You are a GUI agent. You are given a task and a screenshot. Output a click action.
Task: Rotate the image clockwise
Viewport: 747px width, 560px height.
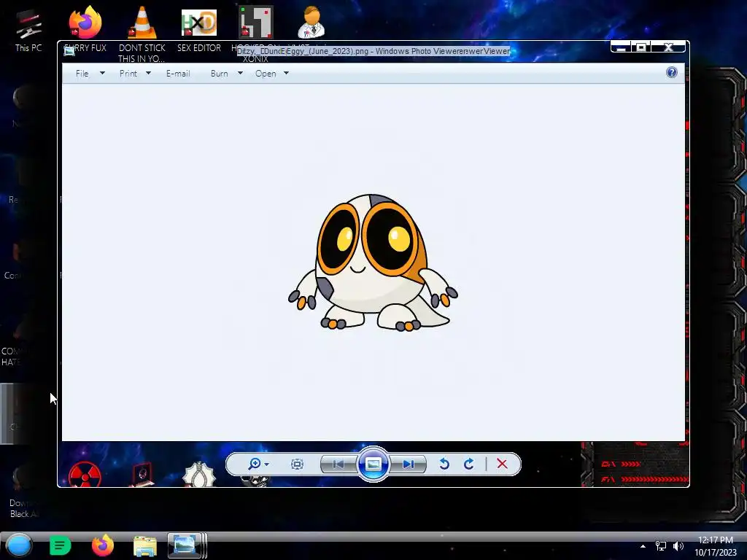point(469,464)
